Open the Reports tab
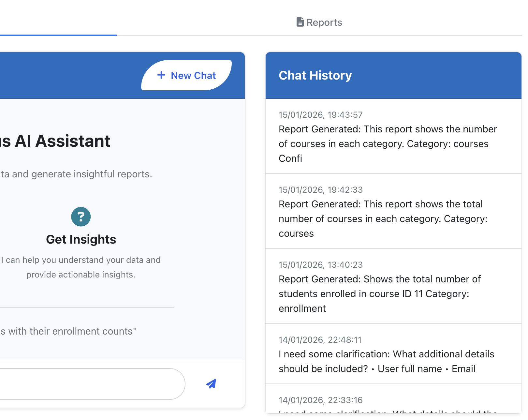 coord(319,22)
